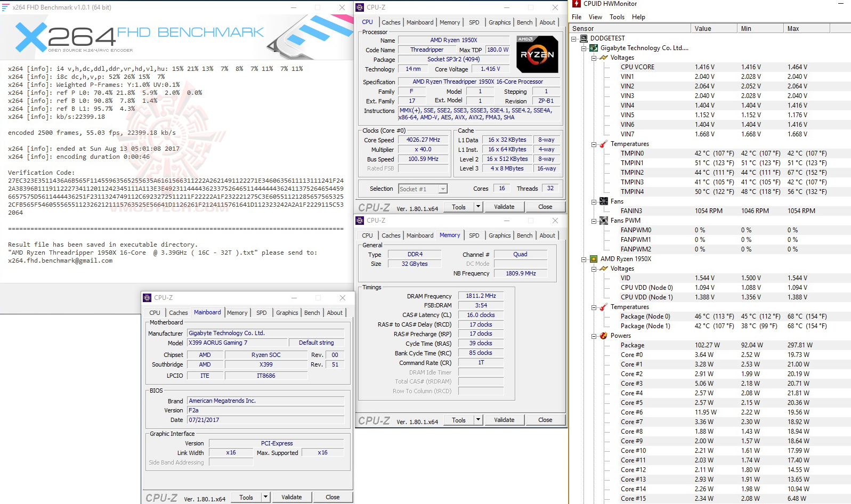
Task: Click Close in the CPU-Z Memory window
Action: (545, 420)
